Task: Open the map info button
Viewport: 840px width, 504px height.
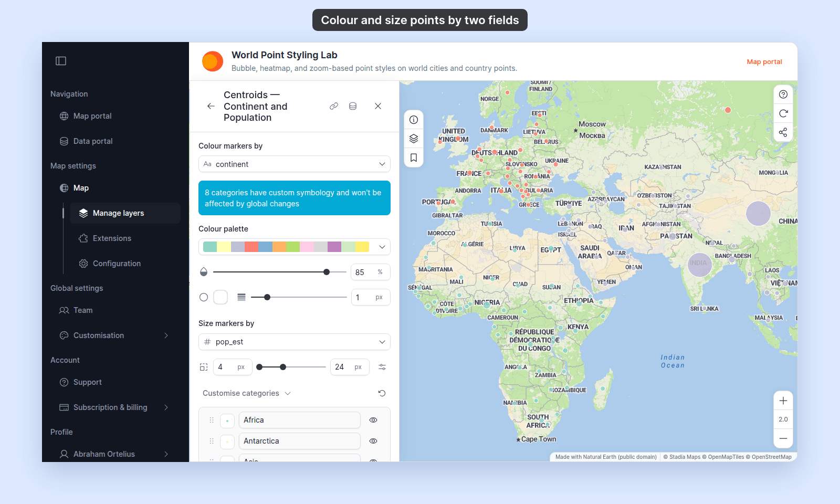Action: click(414, 120)
